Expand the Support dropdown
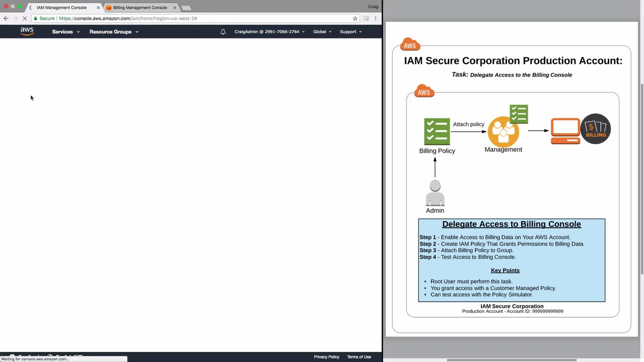This screenshot has height=362, width=644. pos(351,32)
